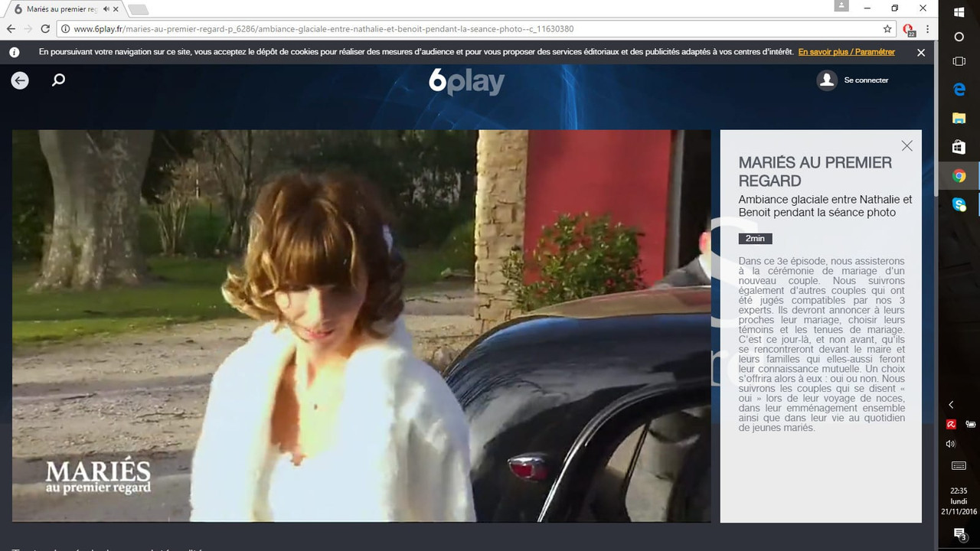Dismiss the cookie notice banner

pos(921,53)
